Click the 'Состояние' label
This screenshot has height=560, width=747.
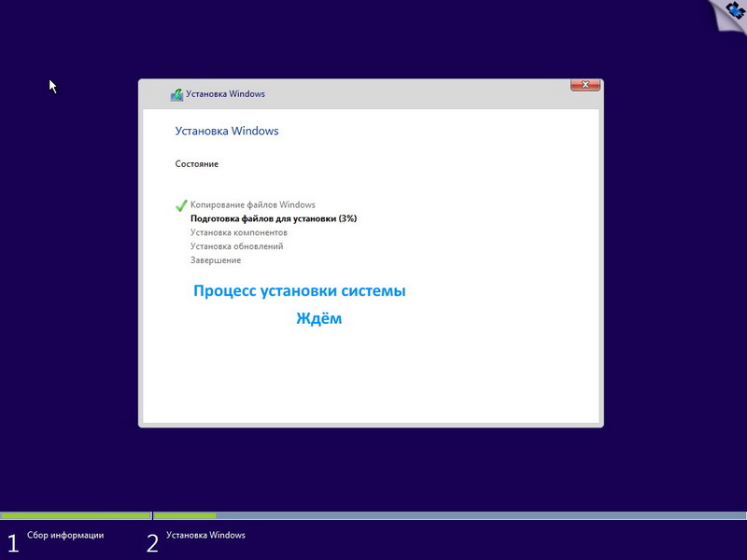[197, 164]
